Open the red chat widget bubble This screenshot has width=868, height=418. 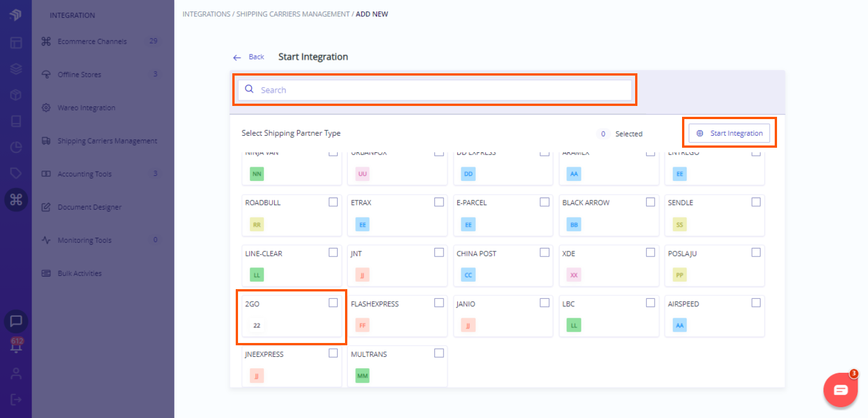point(841,390)
